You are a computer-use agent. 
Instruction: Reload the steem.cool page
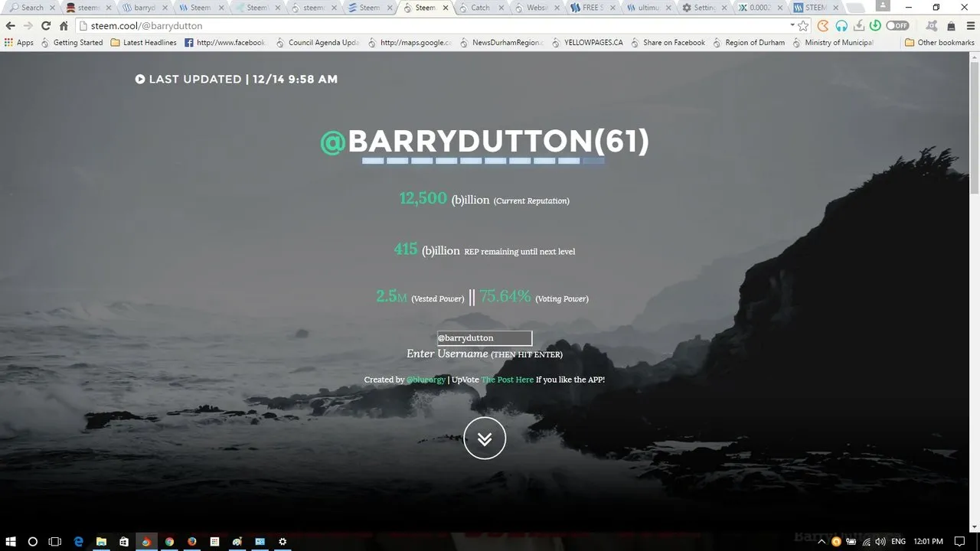click(x=46, y=25)
